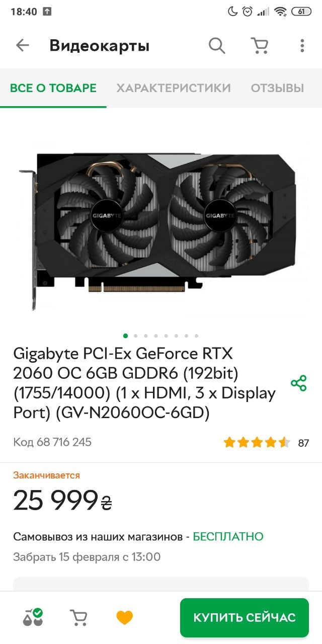The height and width of the screenshot is (644, 322).
Task: Open the three-dot overflow menu
Action: coord(302,46)
